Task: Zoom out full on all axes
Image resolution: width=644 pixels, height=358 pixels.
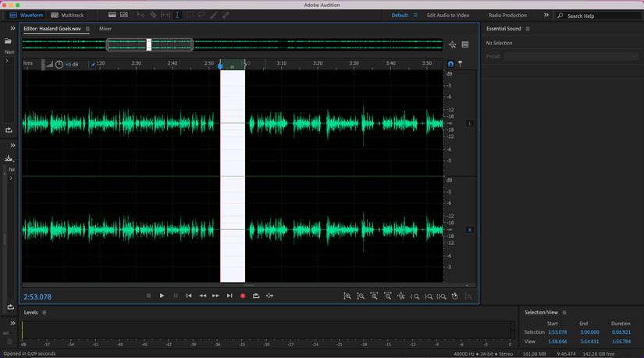Action: coord(401,296)
